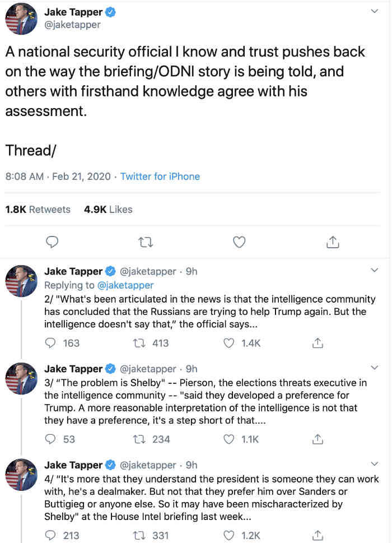The image size is (392, 543).
Task: Share the tweet numbered 4/
Action: pos(318,535)
